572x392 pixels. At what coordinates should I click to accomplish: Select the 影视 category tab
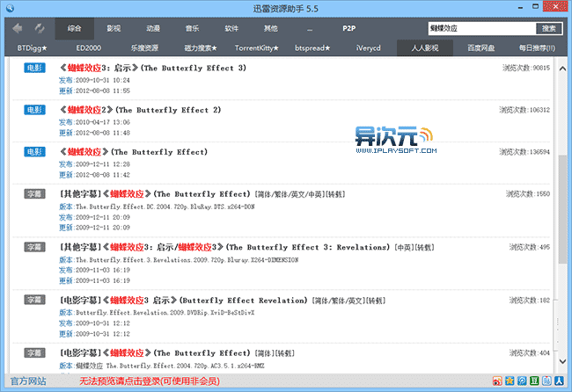click(114, 28)
